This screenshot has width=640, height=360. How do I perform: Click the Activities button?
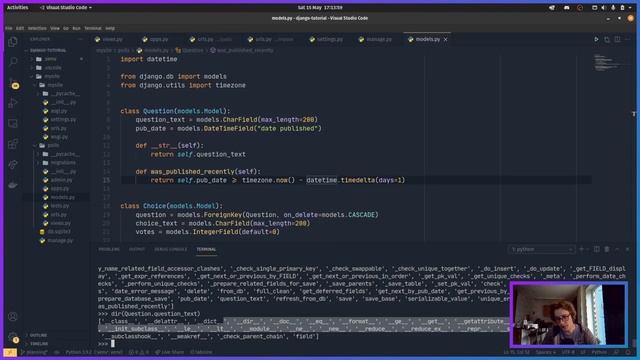[18, 7]
